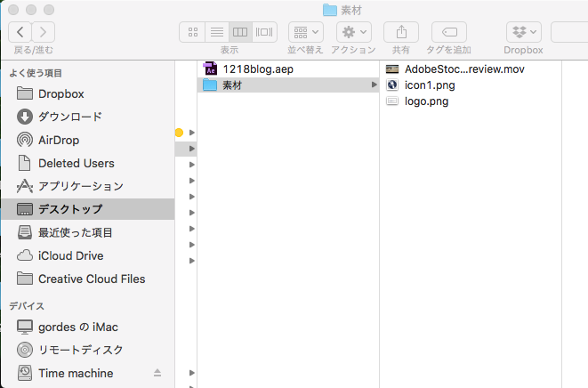Click the 素材 folder title in title bar
Image resolution: width=588 pixels, height=388 pixels.
(342, 10)
